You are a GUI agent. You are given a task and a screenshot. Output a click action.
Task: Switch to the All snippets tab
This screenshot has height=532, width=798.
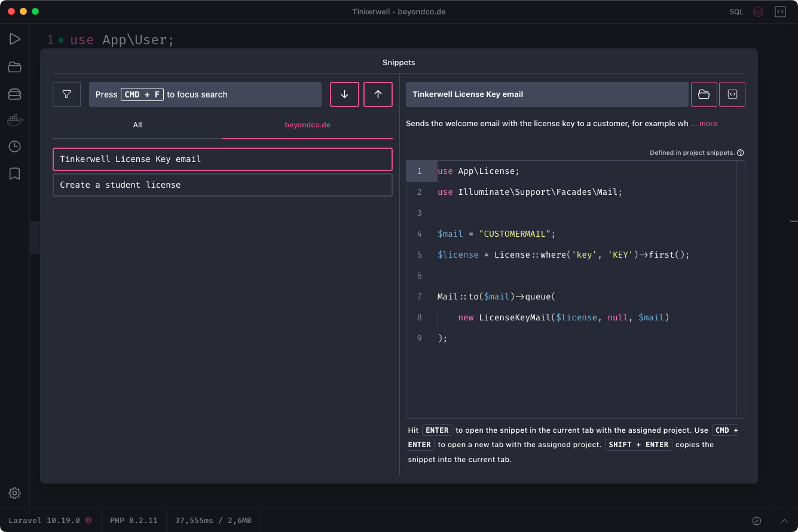[x=137, y=125]
